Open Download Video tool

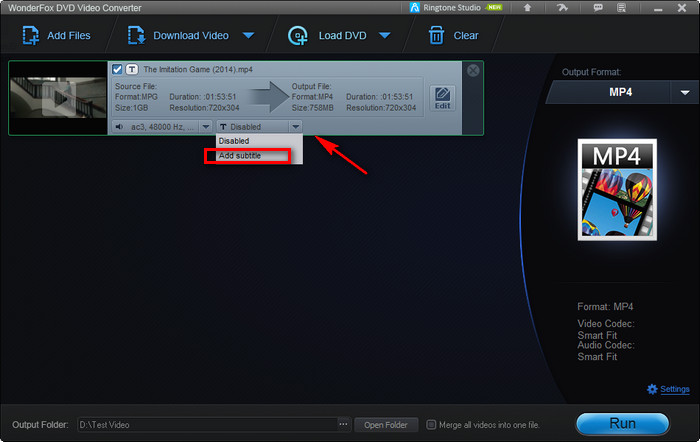coord(179,35)
